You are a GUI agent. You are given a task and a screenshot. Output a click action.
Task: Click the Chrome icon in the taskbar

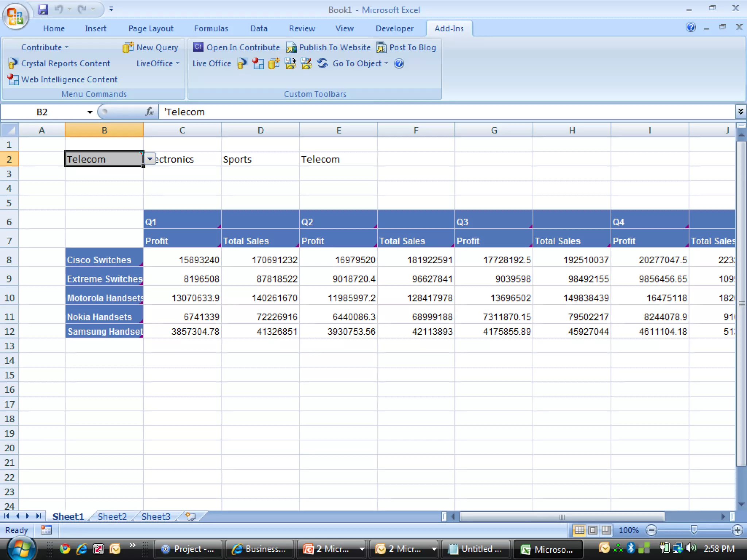[x=65, y=549]
